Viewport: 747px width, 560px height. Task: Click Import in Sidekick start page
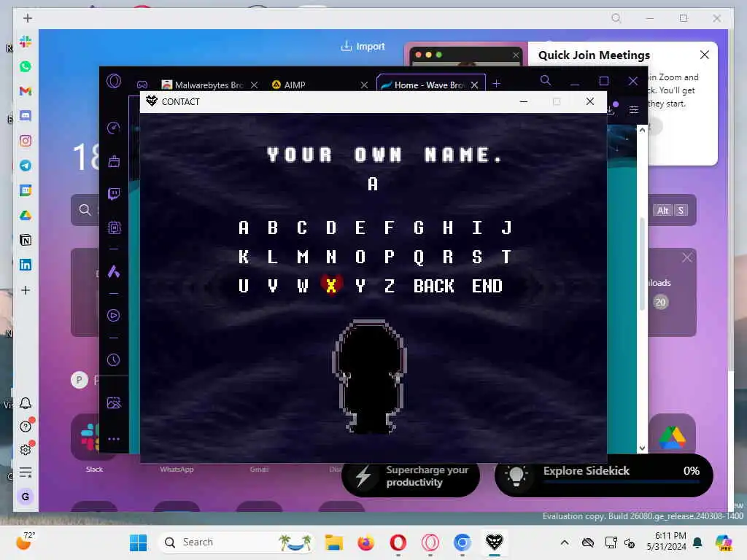pyautogui.click(x=363, y=46)
